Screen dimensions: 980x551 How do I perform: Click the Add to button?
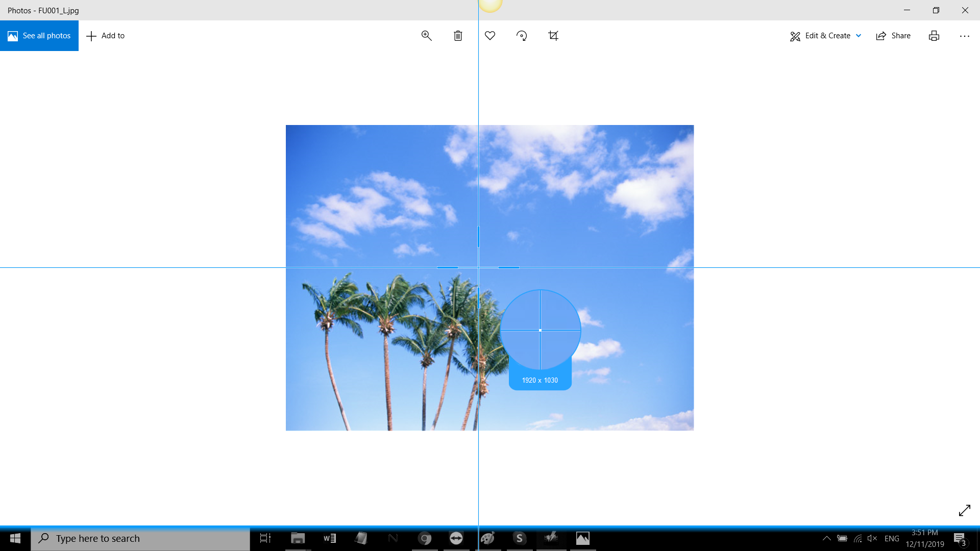(105, 36)
